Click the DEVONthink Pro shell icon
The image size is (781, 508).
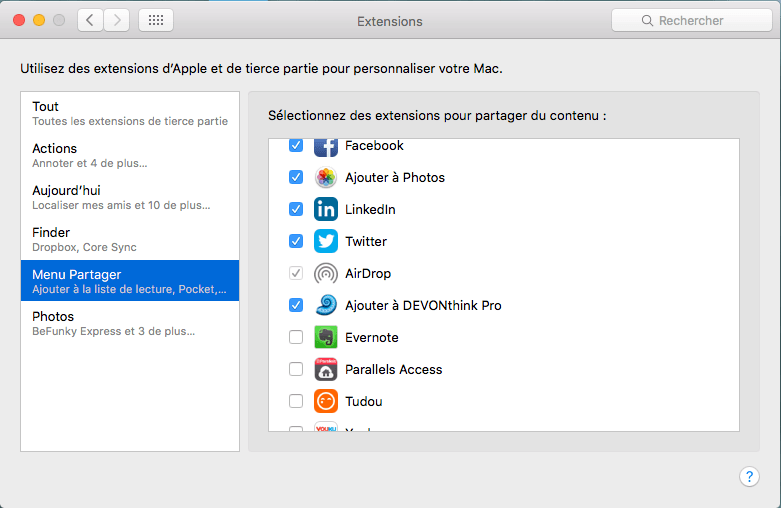coord(326,305)
